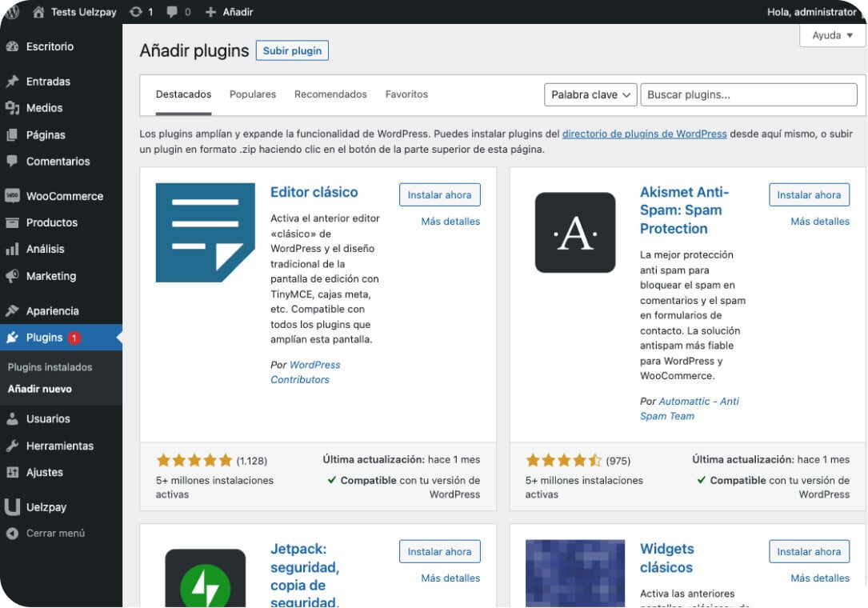Open the Usuarios person icon
This screenshot has width=868, height=608.
click(12, 418)
